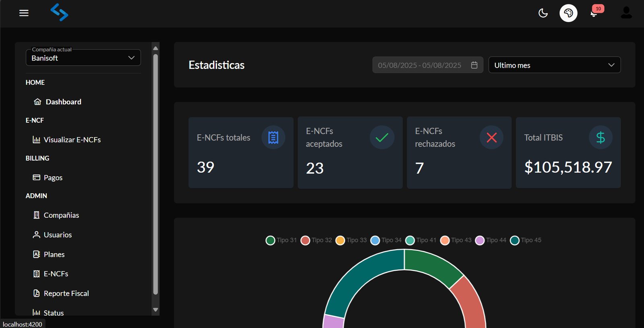Toggle Tipo 43 legend item
This screenshot has width=644, height=328.
pos(456,240)
